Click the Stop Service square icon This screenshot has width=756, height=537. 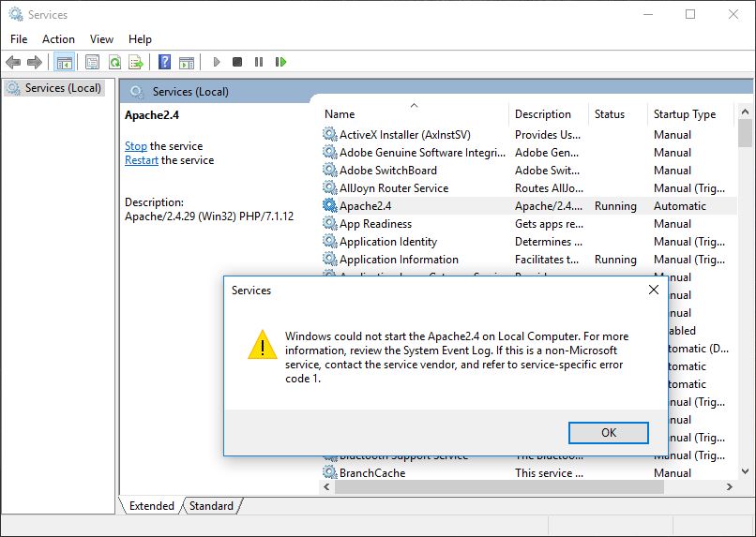click(237, 62)
